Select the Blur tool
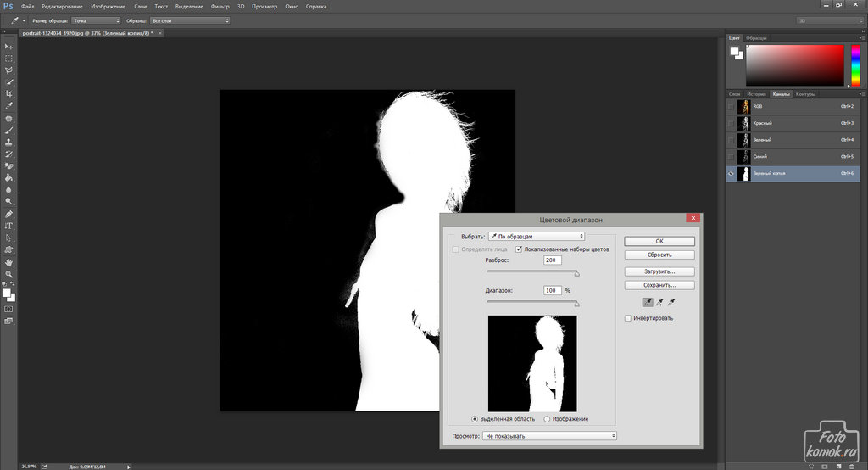 click(x=8, y=189)
